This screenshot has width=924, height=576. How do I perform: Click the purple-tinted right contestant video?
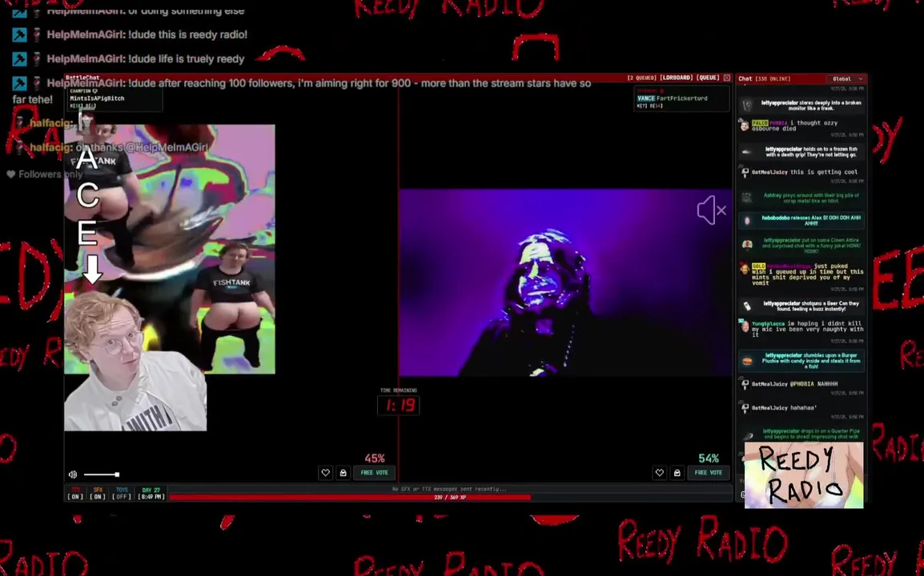pos(566,282)
